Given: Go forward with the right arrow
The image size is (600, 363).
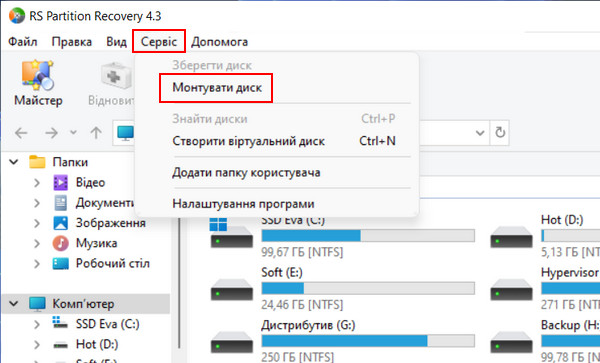Looking at the screenshot, I should (51, 133).
